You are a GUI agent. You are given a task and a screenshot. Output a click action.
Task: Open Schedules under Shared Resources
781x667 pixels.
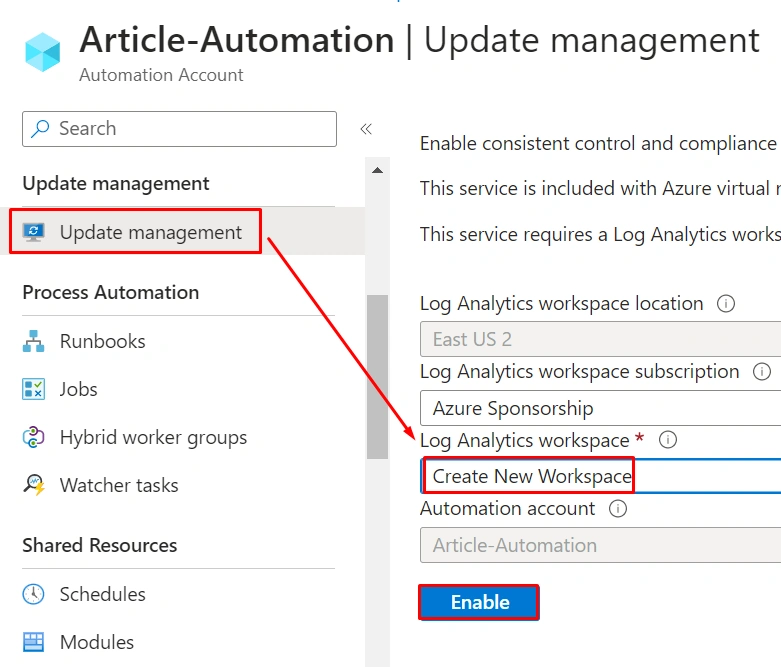click(x=103, y=594)
